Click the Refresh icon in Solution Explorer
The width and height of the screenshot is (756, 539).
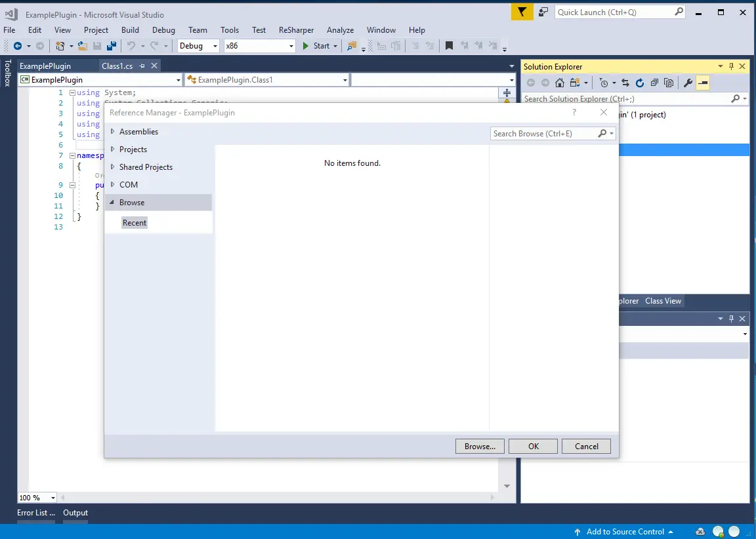(x=640, y=83)
